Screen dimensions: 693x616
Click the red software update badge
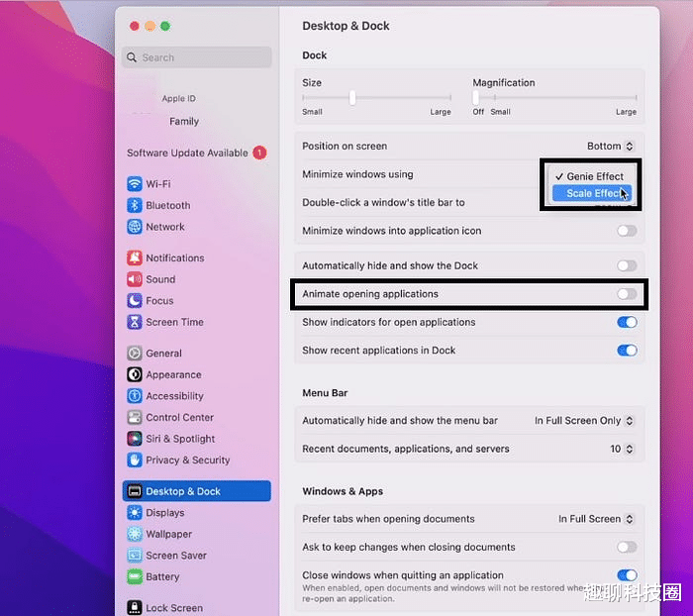pyautogui.click(x=259, y=153)
